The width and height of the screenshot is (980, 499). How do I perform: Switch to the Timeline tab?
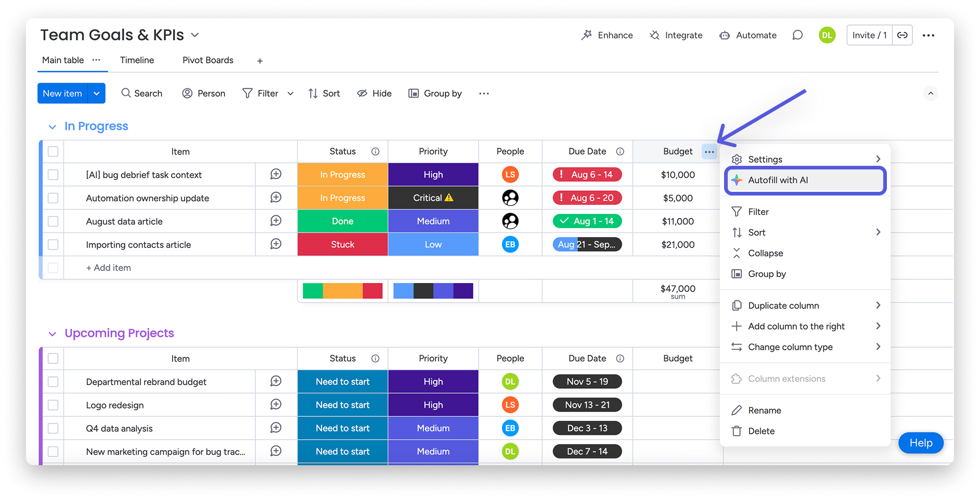pyautogui.click(x=137, y=60)
